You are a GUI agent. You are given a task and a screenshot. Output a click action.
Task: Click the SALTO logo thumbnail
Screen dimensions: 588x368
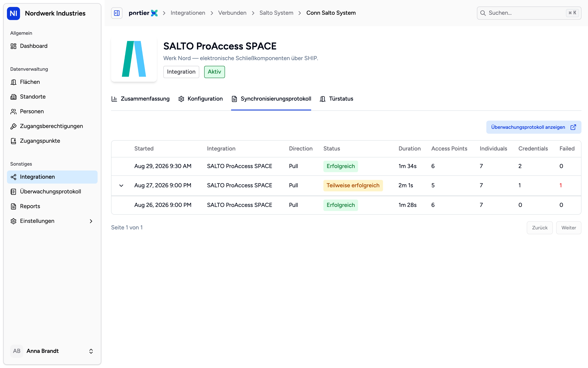134,59
